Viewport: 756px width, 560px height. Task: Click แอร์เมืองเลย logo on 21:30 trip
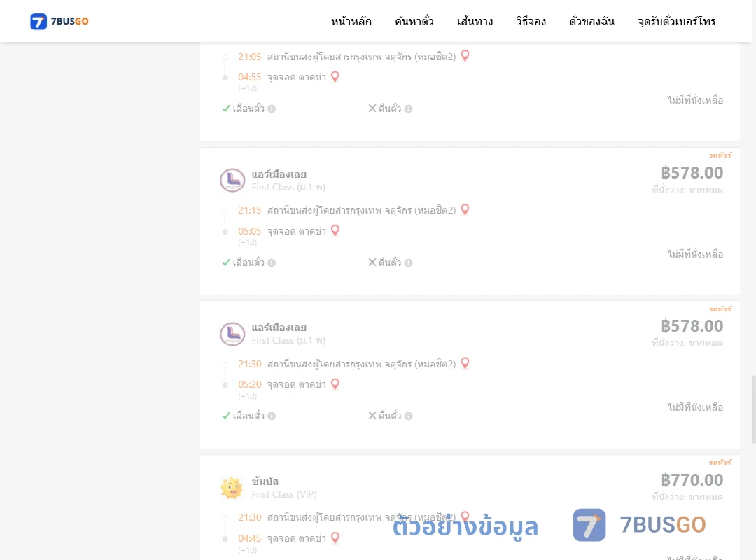click(x=232, y=334)
